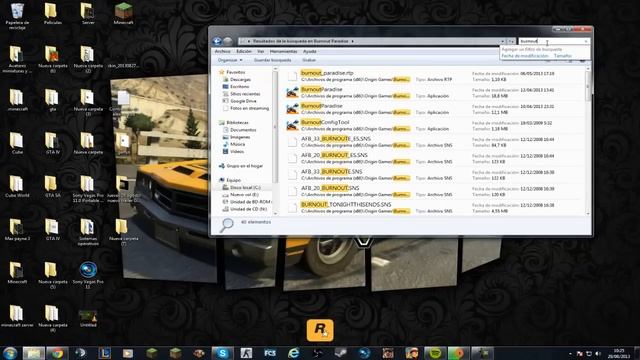Add the Tamaño search filter
The height and width of the screenshot is (360, 640).
(x=563, y=56)
